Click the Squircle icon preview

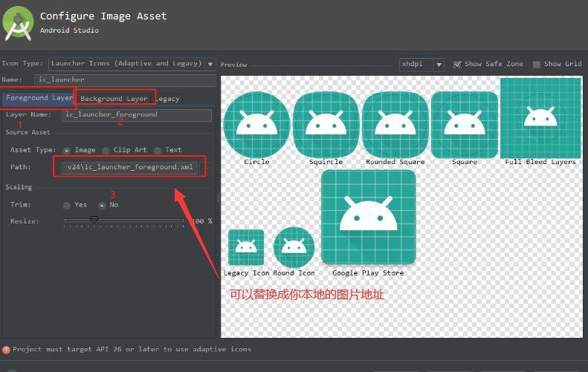(326, 125)
